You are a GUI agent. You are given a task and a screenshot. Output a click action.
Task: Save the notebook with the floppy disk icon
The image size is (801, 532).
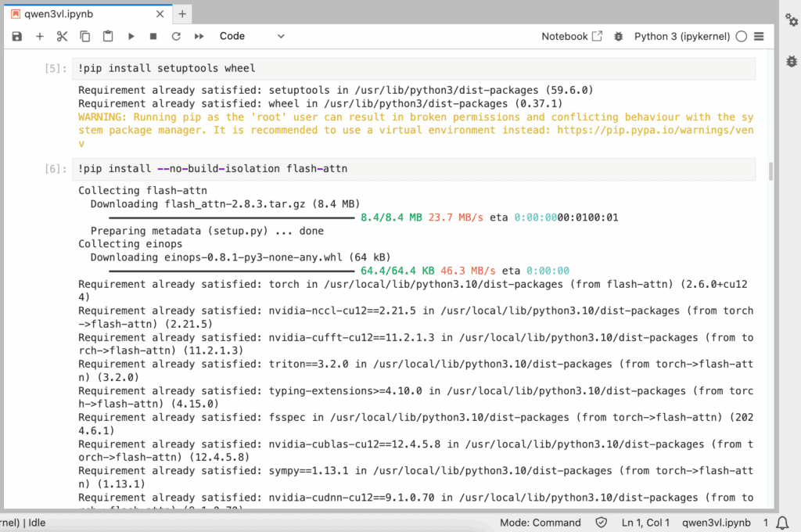click(x=17, y=36)
